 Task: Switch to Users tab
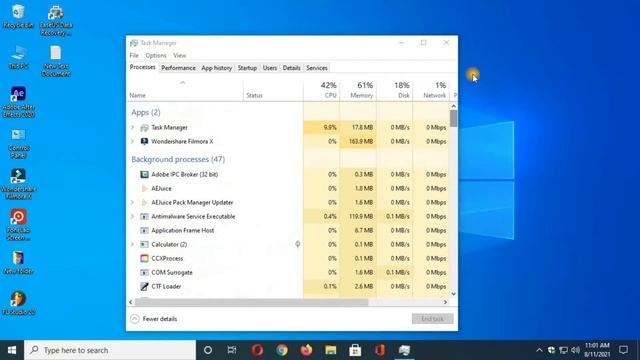point(270,68)
